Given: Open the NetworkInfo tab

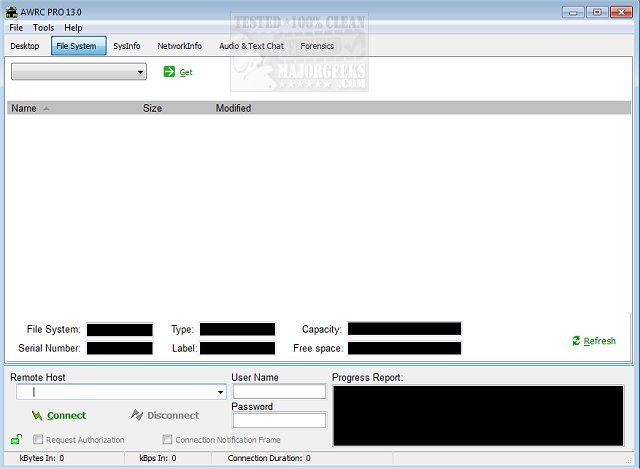Looking at the screenshot, I should pos(180,46).
